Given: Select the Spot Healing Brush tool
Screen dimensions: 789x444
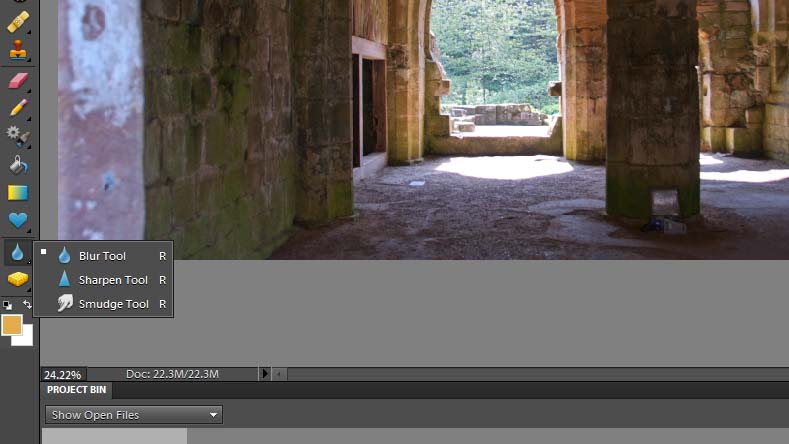Looking at the screenshot, I should click(x=18, y=20).
